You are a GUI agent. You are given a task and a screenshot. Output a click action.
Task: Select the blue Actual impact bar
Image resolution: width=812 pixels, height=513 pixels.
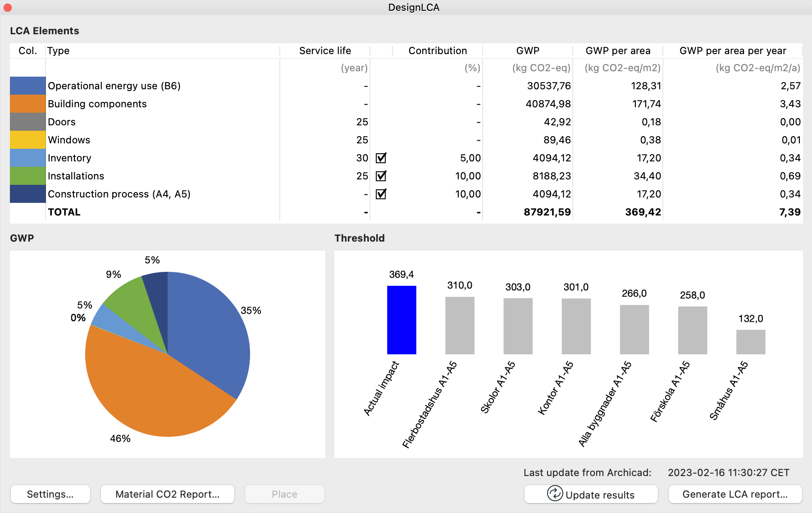401,320
